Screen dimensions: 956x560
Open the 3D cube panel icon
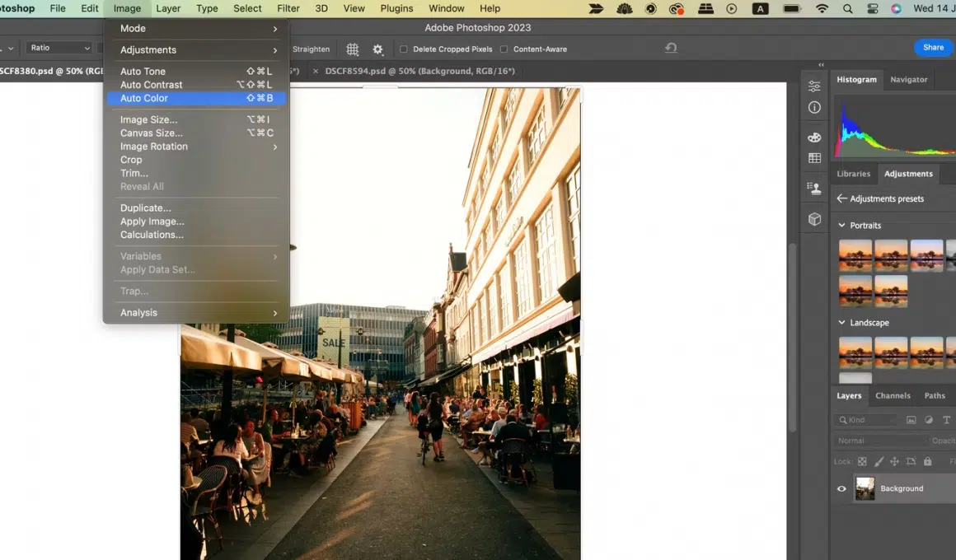pyautogui.click(x=814, y=219)
